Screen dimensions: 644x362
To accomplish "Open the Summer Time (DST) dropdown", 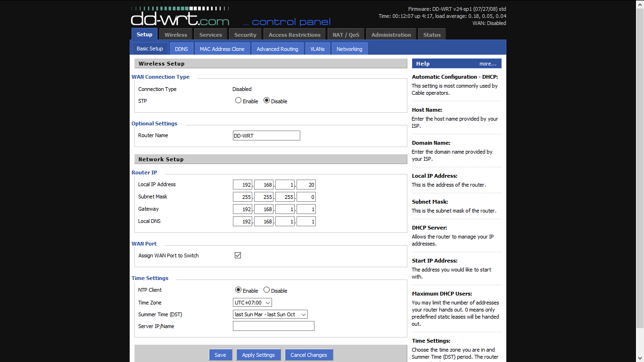I will [x=270, y=314].
